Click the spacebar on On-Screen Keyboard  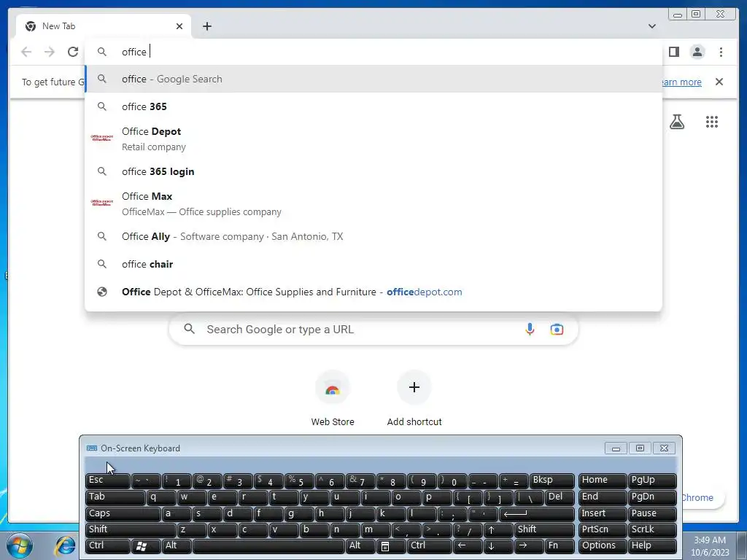pos(268,545)
